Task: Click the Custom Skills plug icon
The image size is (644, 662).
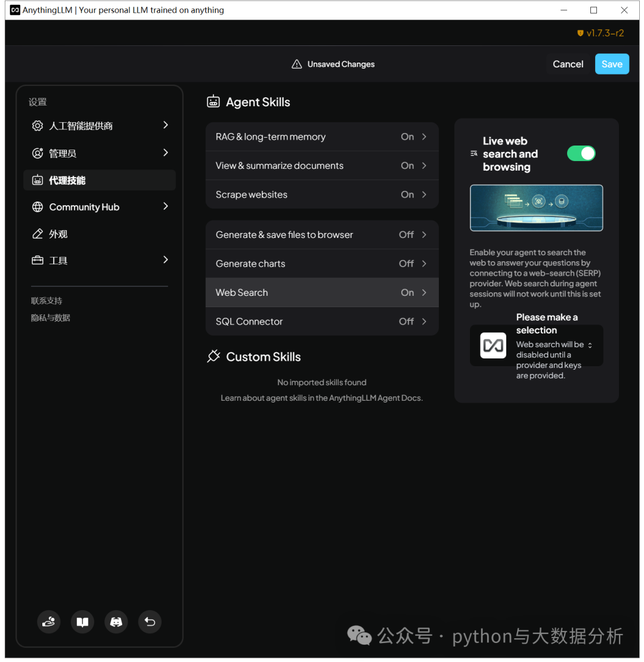Action: [x=213, y=356]
